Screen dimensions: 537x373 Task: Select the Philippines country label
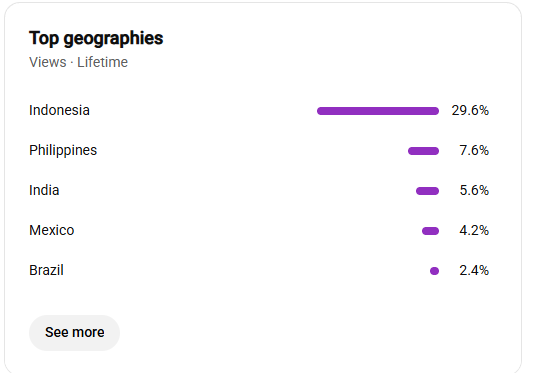(63, 150)
